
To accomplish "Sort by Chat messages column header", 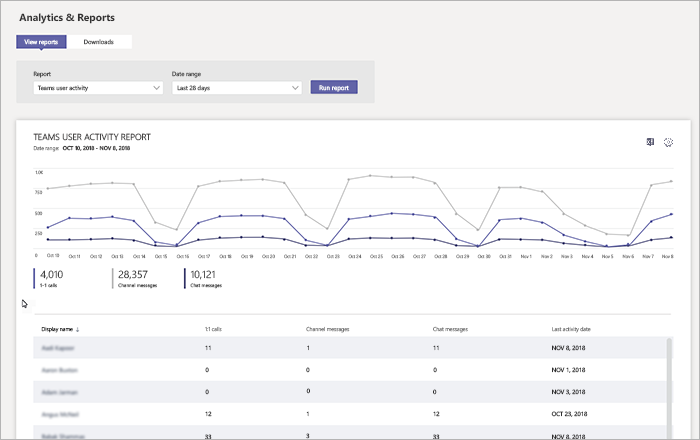I will [449, 328].
